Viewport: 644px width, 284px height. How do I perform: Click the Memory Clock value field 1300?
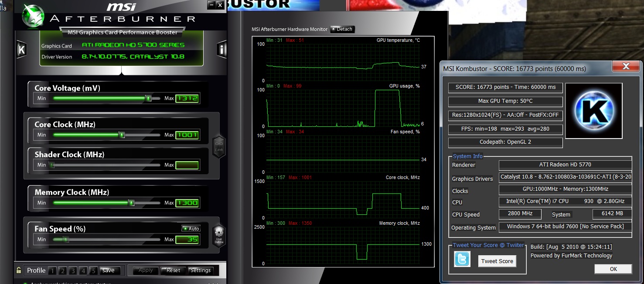[187, 203]
